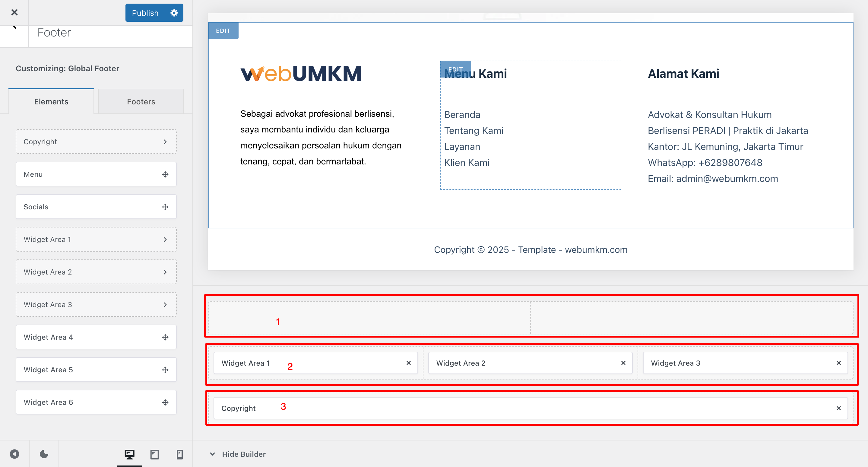This screenshot has width=868, height=467.
Task: Switch to mobile preview device icon
Action: pos(179,454)
